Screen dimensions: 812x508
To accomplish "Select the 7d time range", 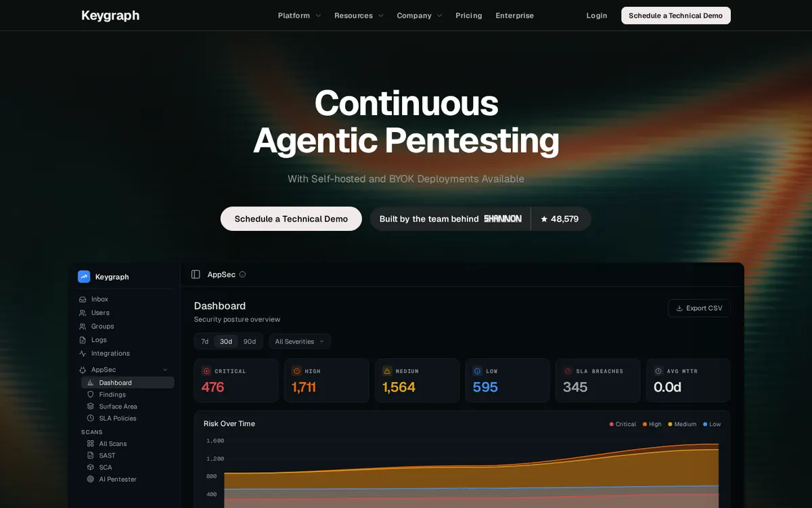I will pos(204,341).
